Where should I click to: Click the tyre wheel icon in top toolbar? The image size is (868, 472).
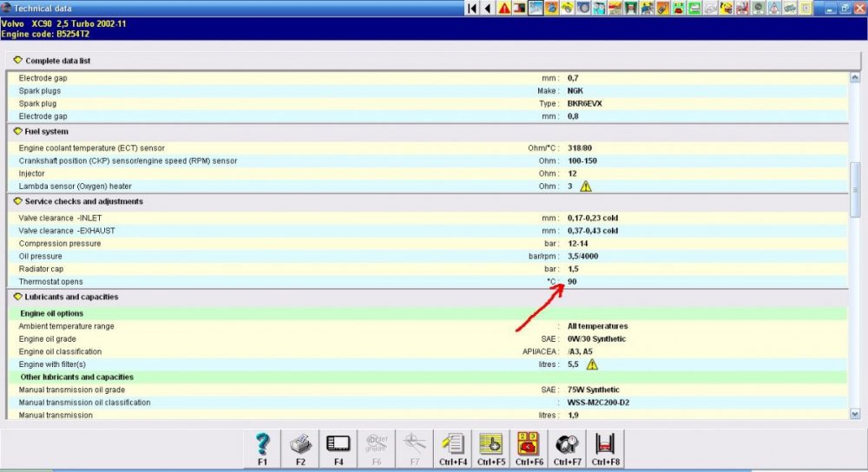click(583, 9)
